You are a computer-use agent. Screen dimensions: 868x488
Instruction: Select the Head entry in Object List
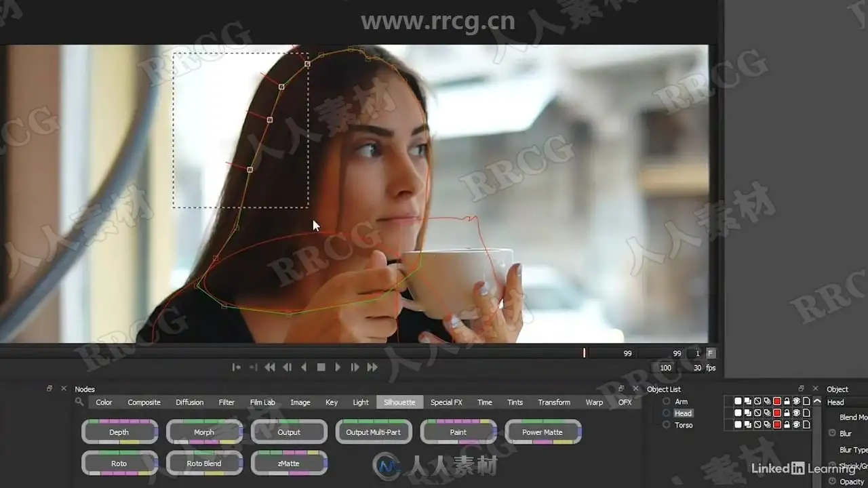(x=683, y=413)
